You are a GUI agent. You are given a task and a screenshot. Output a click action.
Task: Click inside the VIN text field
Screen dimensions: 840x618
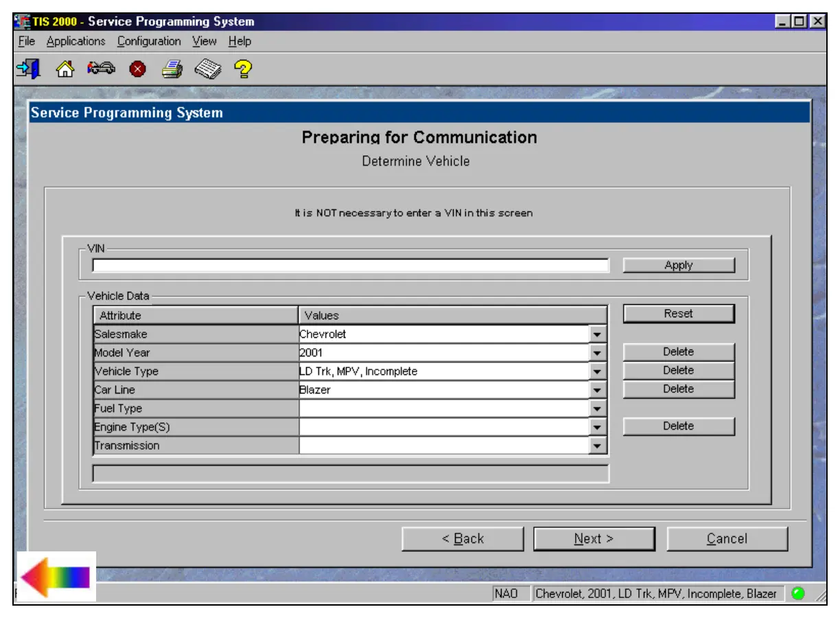point(350,266)
